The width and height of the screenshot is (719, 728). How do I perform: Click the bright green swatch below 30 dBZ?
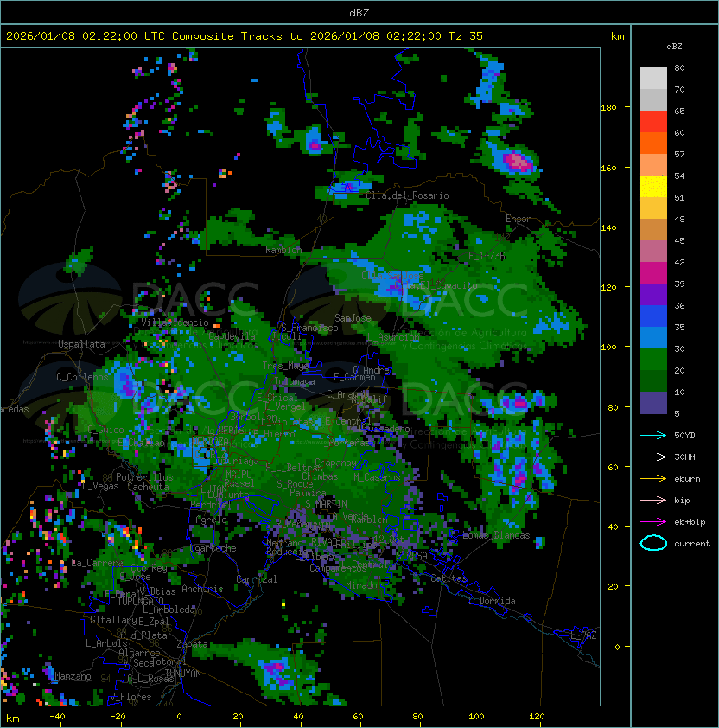click(x=653, y=360)
